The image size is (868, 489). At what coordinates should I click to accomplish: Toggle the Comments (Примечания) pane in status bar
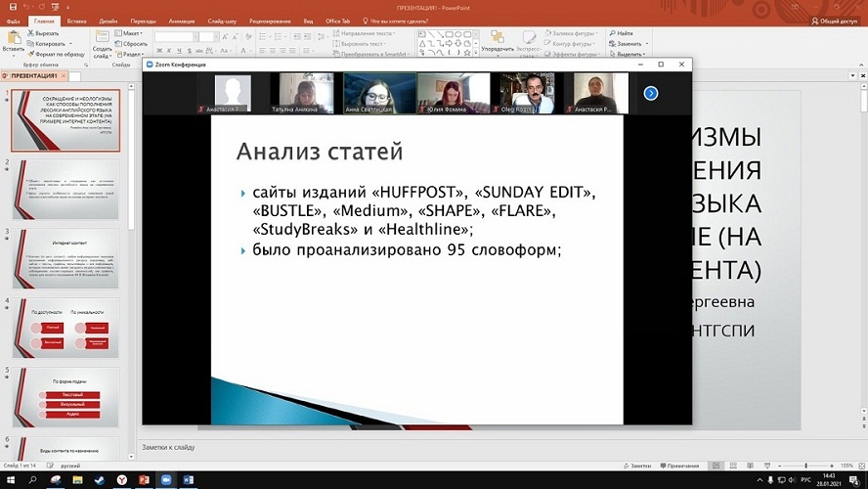pos(684,466)
